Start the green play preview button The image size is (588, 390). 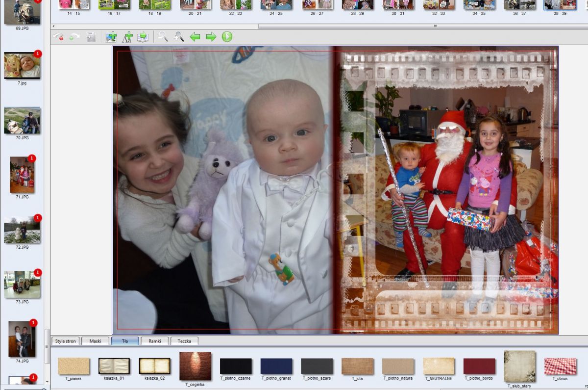click(x=227, y=37)
